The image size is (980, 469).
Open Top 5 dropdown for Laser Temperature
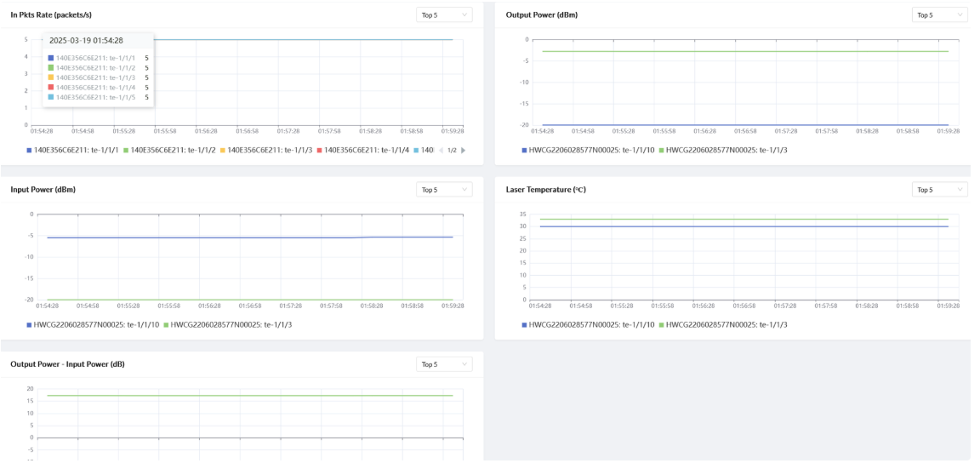point(939,189)
